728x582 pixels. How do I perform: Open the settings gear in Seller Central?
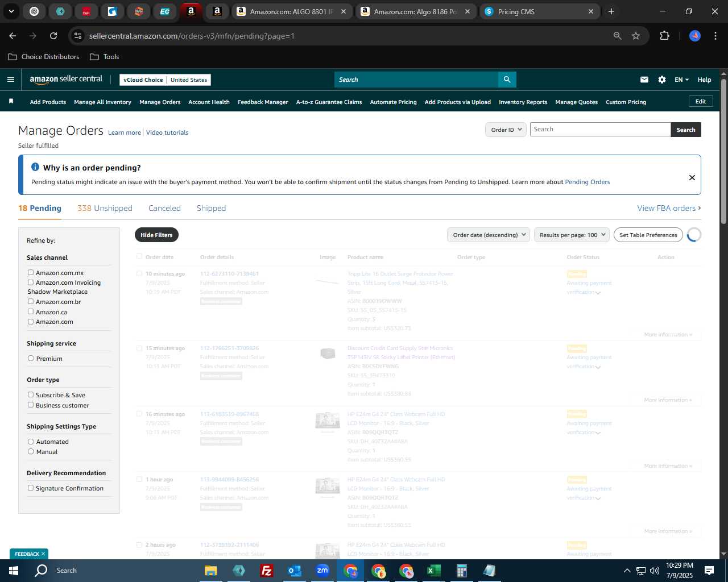[662, 80]
